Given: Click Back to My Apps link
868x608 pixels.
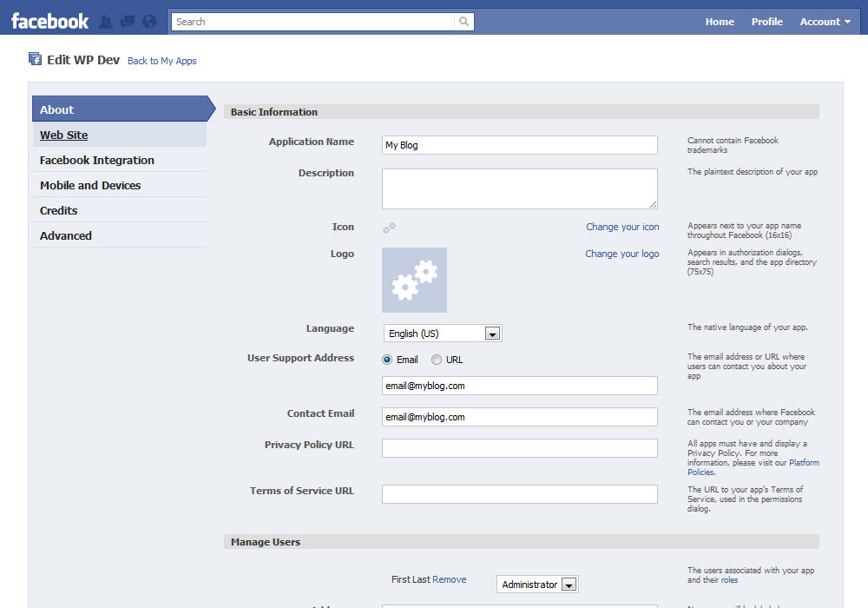Looking at the screenshot, I should (162, 61).
